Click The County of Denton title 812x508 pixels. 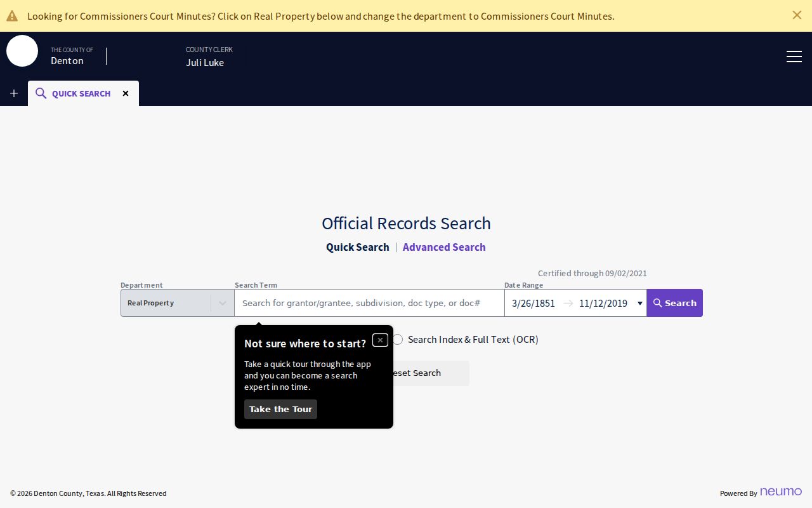[x=72, y=56]
